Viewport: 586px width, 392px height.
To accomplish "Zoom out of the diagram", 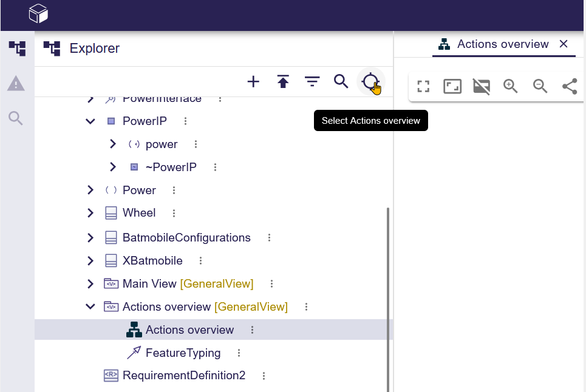I will (x=540, y=86).
